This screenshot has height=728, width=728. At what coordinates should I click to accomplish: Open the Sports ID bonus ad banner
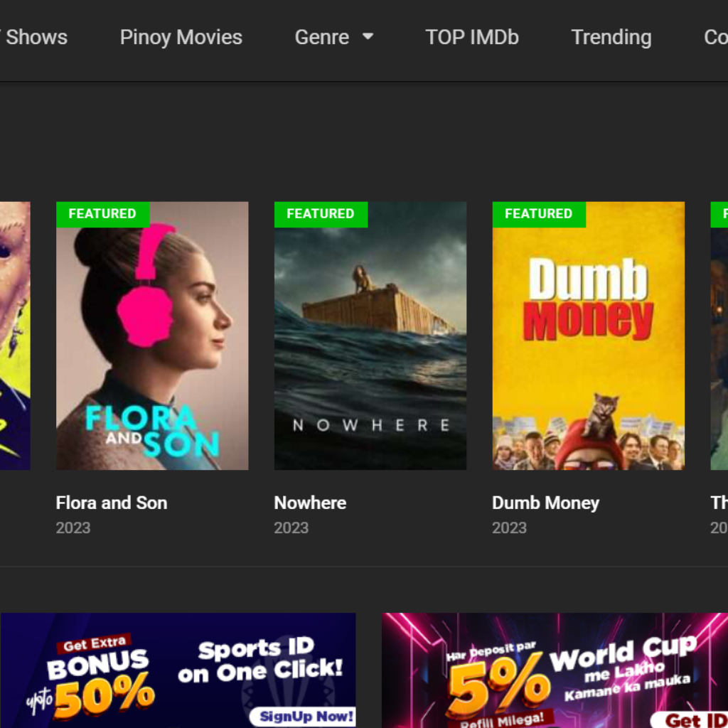(x=178, y=670)
